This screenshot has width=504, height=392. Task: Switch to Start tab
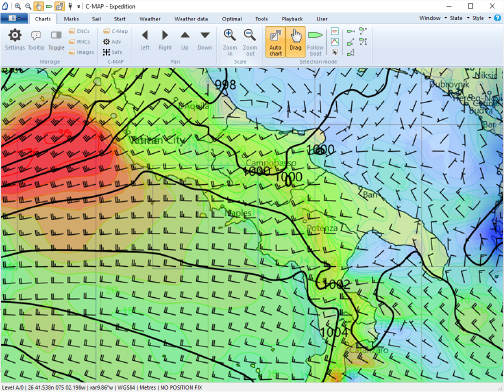[119, 19]
